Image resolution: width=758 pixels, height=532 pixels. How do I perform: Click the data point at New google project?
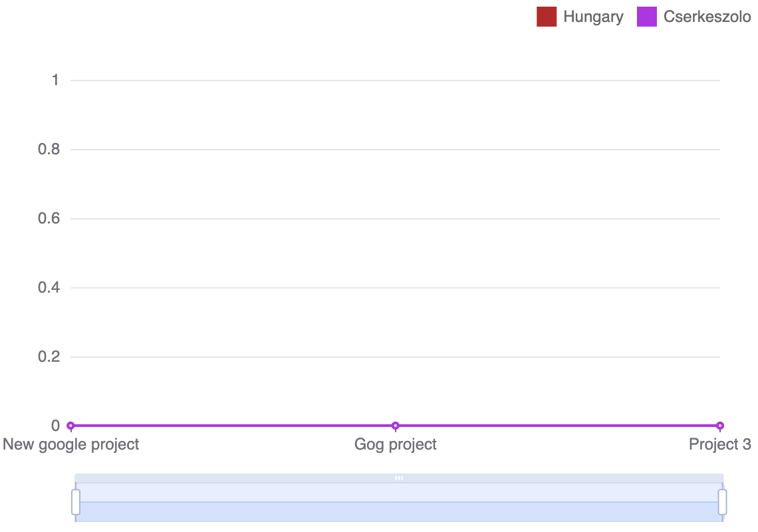[x=70, y=426]
